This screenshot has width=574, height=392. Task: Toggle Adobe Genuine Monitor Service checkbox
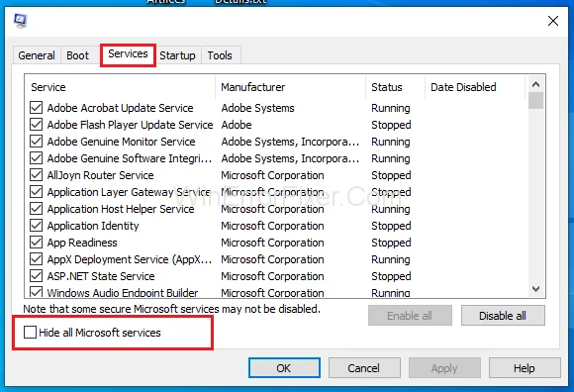[36, 142]
